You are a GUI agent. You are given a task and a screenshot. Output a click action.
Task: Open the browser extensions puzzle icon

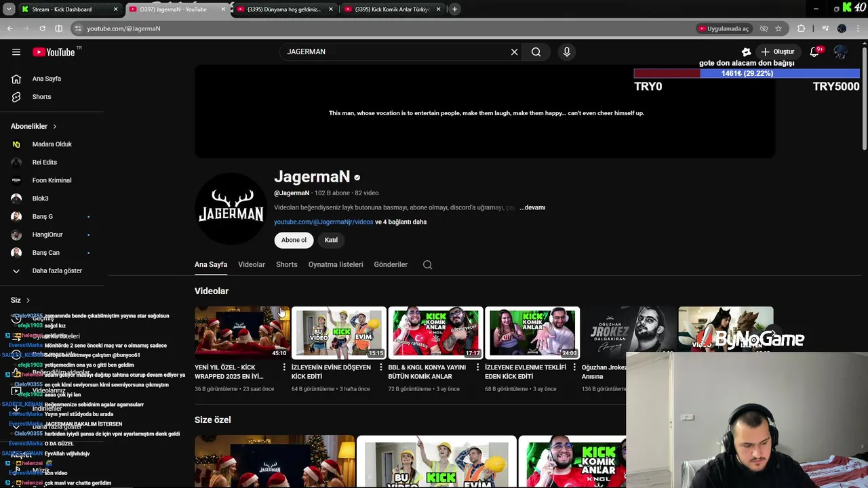801,28
